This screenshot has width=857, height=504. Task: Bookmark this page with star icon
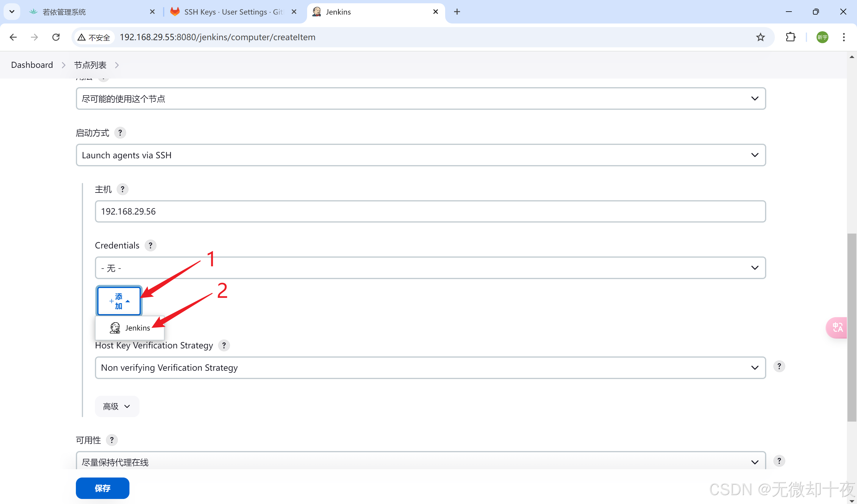pyautogui.click(x=760, y=37)
